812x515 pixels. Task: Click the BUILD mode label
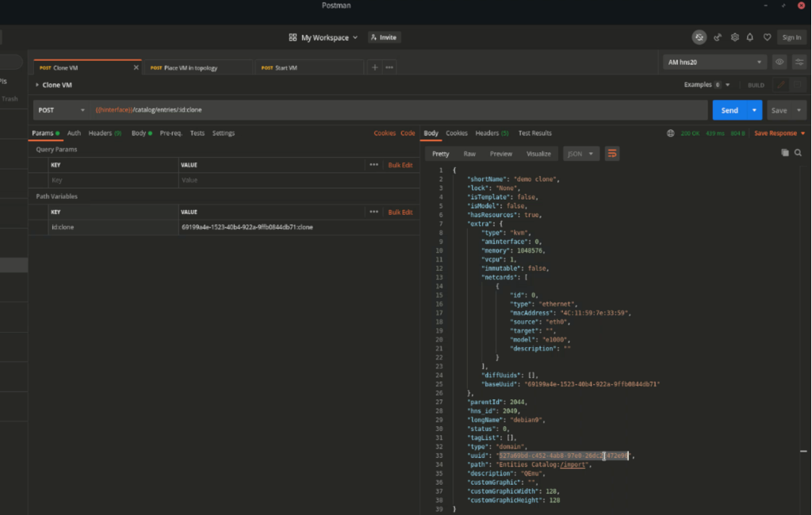pos(756,85)
